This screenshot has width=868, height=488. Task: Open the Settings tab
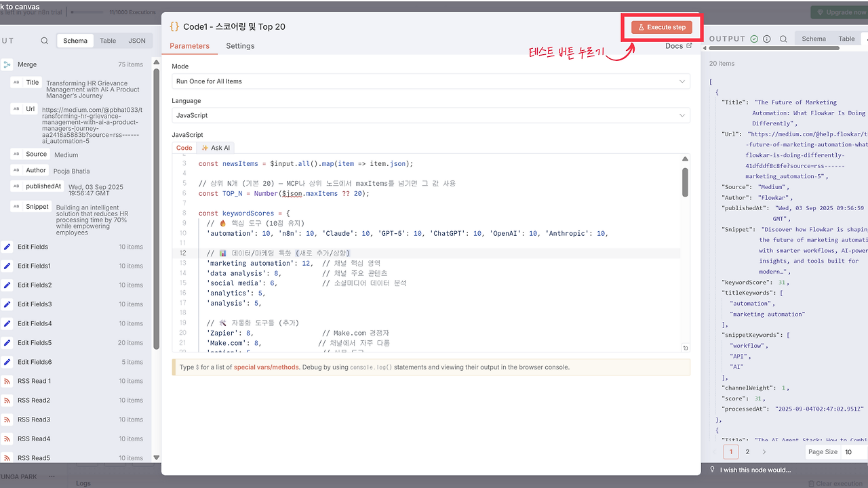(240, 46)
